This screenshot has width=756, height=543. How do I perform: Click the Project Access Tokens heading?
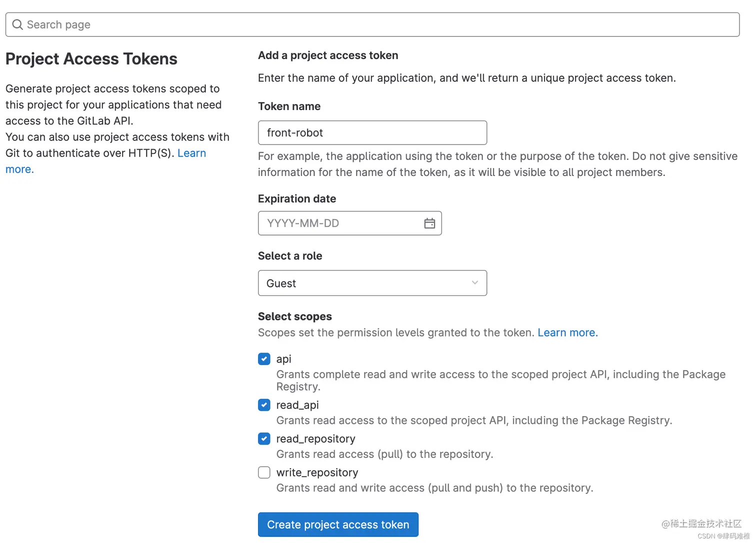click(91, 59)
